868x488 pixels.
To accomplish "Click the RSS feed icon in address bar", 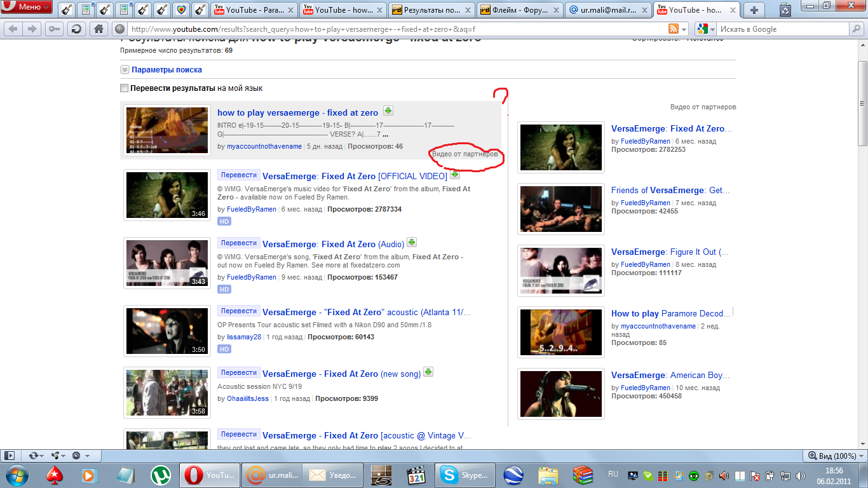I will tap(673, 29).
